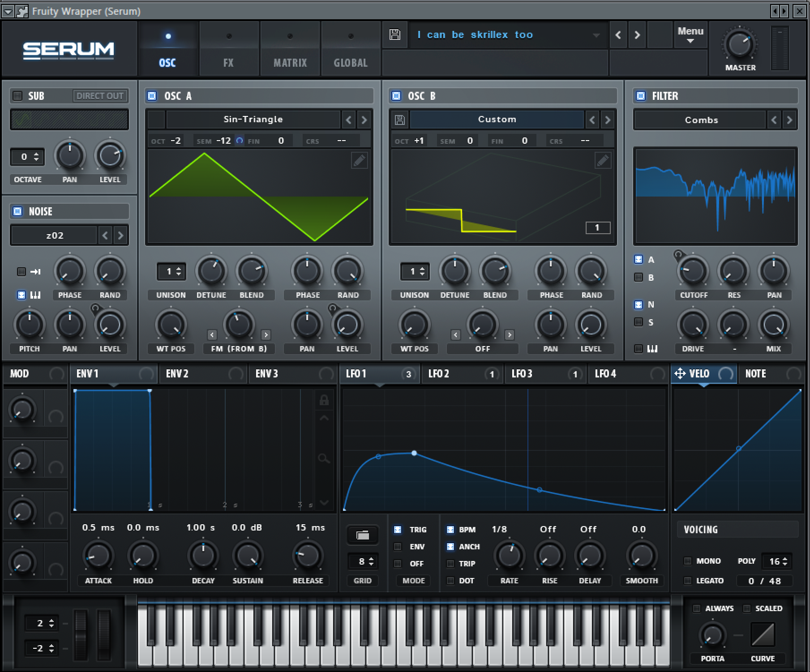Go to the next preset with right arrow

tap(637, 34)
